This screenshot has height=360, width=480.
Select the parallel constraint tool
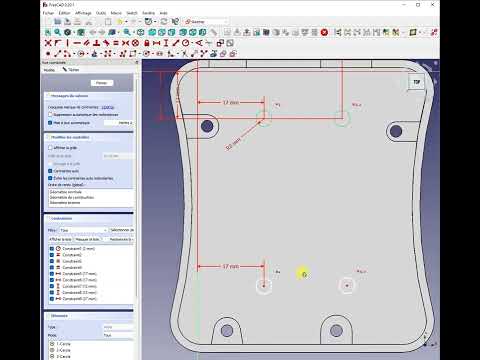coord(87,43)
